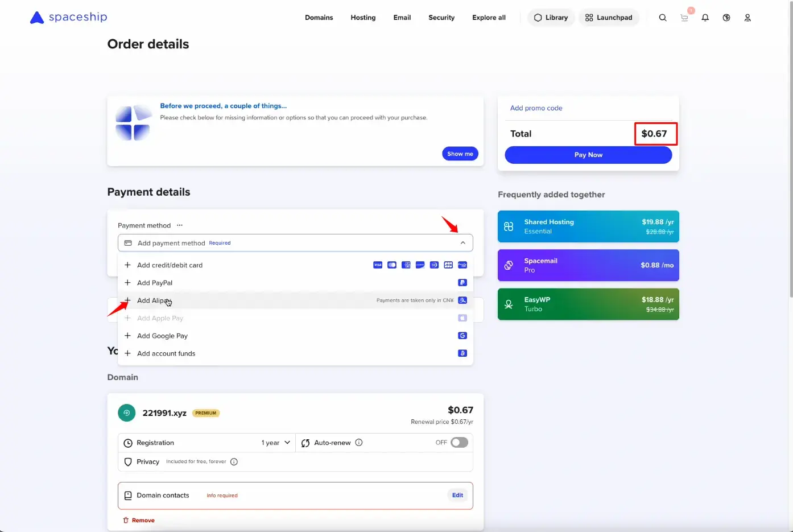Click the Library hexagon icon
This screenshot has height=532, width=793.
[x=538, y=18]
